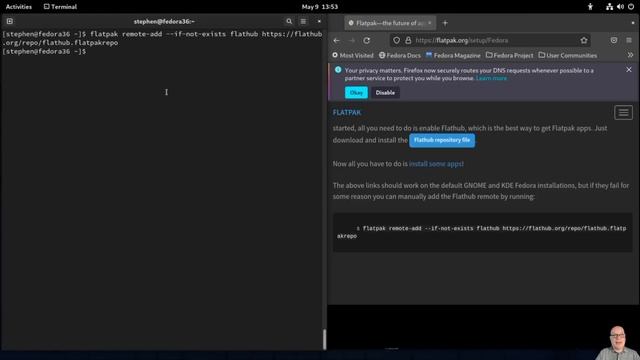Go forward in Firefox
Image resolution: width=640 pixels, height=360 pixels.
pyautogui.click(x=352, y=40)
